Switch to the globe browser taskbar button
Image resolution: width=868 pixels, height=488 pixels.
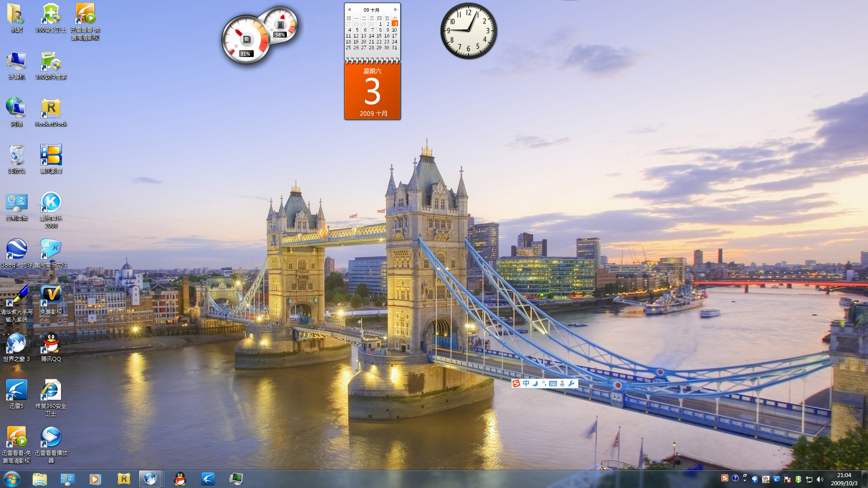tap(150, 479)
